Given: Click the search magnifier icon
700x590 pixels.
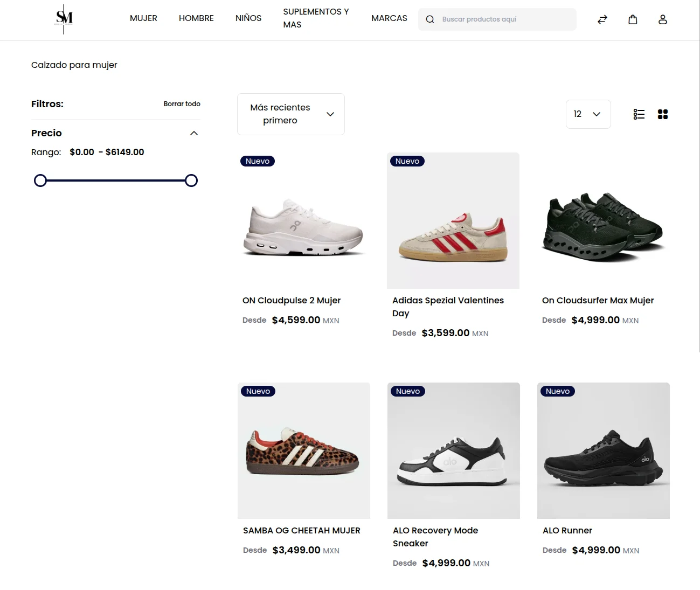Looking at the screenshot, I should (429, 19).
